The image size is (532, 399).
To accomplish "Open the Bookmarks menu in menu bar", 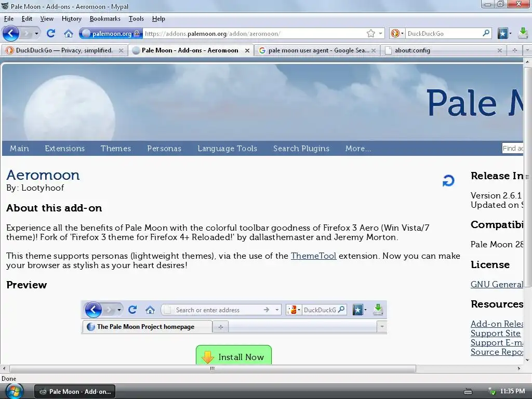I will click(105, 19).
